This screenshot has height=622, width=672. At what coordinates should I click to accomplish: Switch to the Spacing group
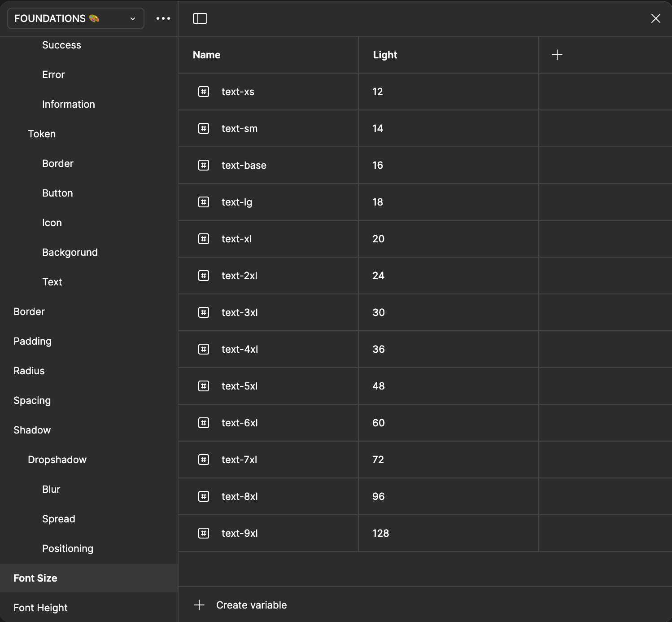click(x=32, y=400)
